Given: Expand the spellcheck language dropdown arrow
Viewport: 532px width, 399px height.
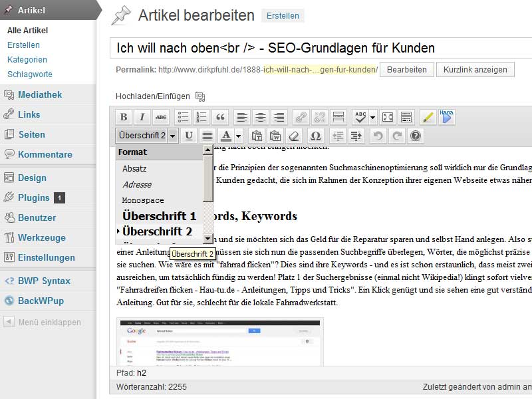Looking at the screenshot, I should tap(372, 117).
